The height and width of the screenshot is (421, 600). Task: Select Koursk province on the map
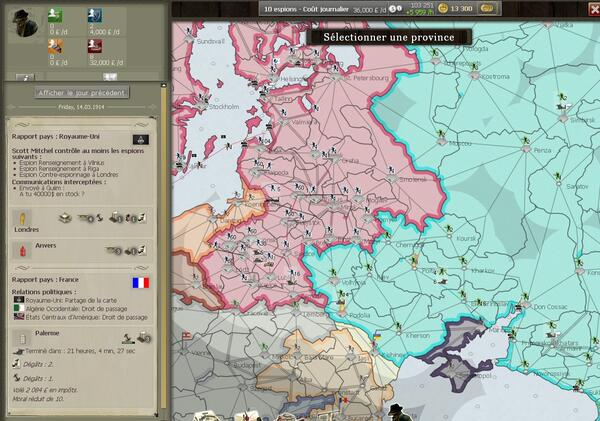[450, 238]
